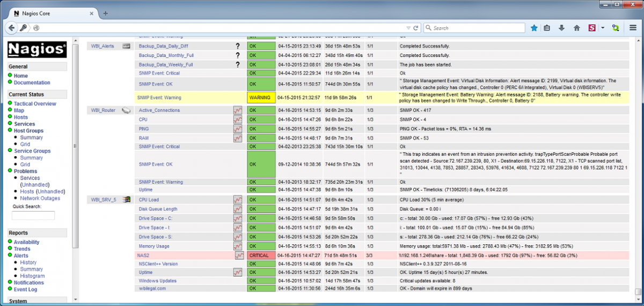Go to Service Groups in sidebar
Viewport: 644px width, 306px height.
click(x=32, y=151)
